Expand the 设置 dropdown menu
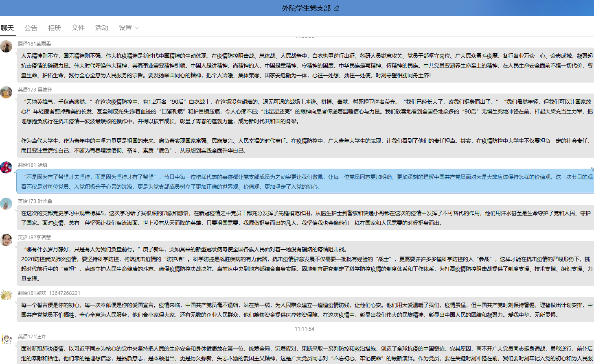This screenshot has height=364, width=594. (x=129, y=28)
